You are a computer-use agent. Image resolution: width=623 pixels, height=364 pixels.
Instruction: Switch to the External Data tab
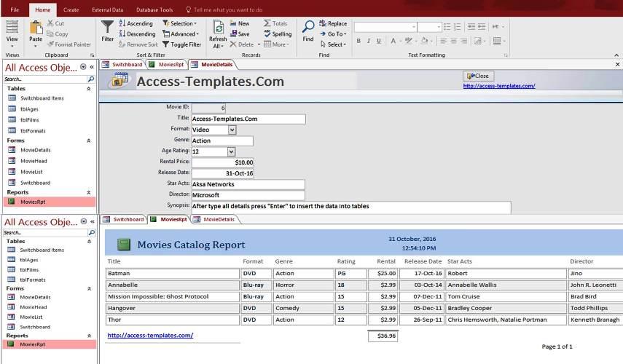pyautogui.click(x=107, y=9)
